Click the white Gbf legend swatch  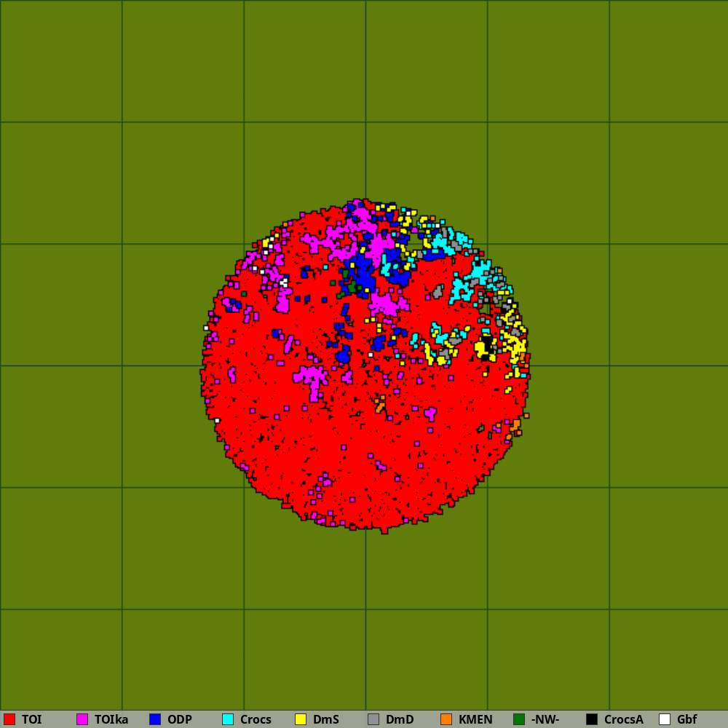665,719
